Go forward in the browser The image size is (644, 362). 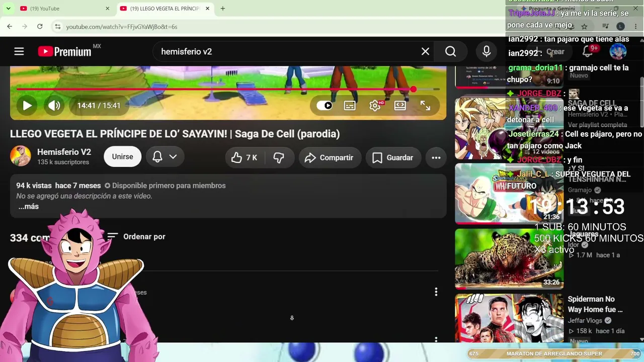(25, 26)
